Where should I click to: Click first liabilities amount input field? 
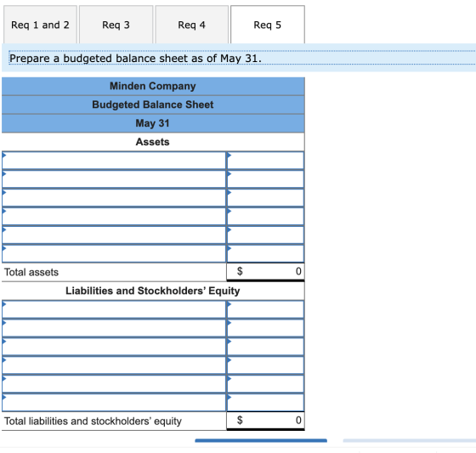point(265,309)
